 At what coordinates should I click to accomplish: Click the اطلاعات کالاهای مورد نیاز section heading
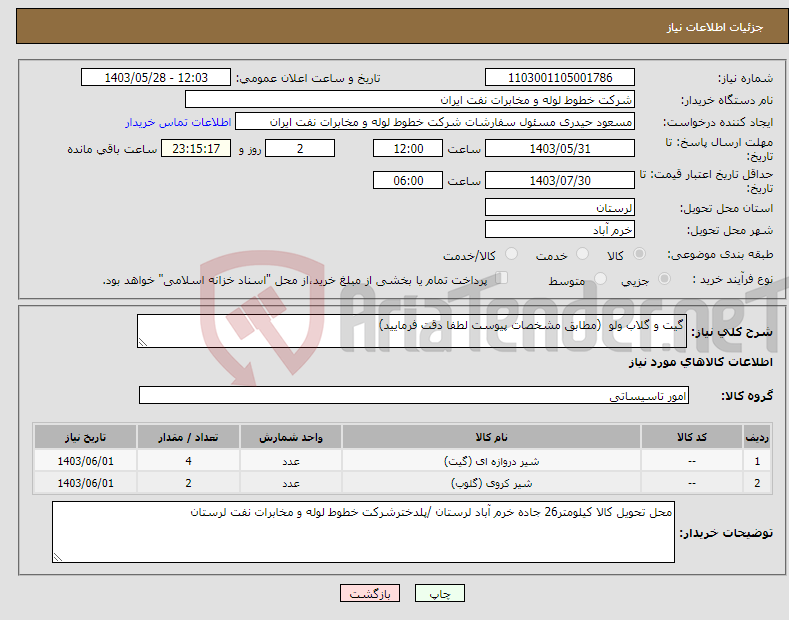pyautogui.click(x=700, y=362)
